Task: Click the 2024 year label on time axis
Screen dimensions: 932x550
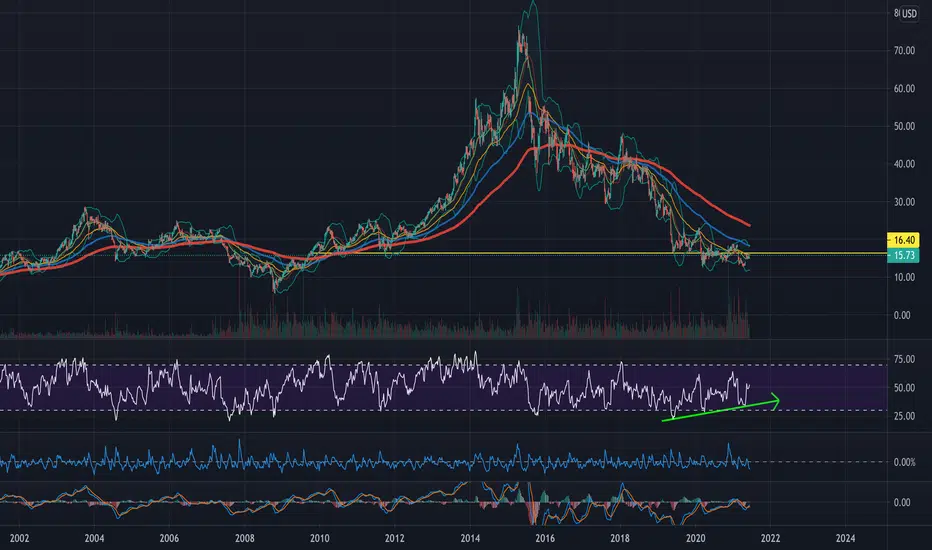Action: tap(845, 538)
